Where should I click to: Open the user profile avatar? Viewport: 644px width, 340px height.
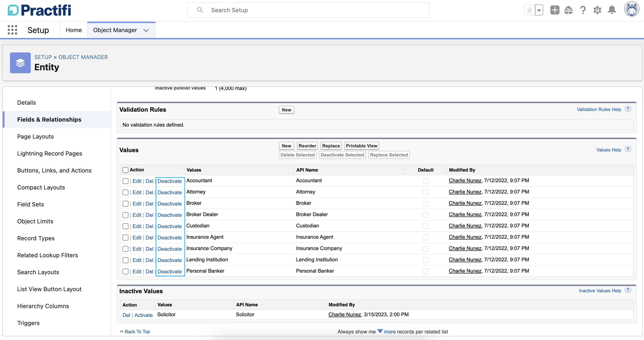[x=631, y=9]
